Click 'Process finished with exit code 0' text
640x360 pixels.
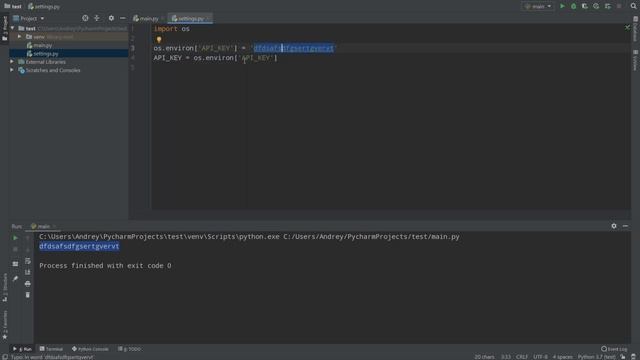coord(105,266)
